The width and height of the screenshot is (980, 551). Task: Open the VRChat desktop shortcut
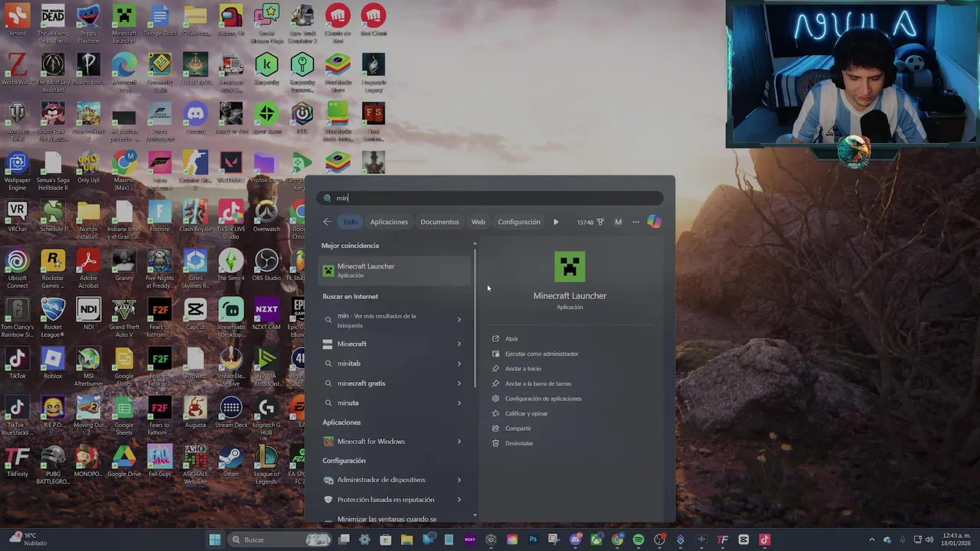17,217
